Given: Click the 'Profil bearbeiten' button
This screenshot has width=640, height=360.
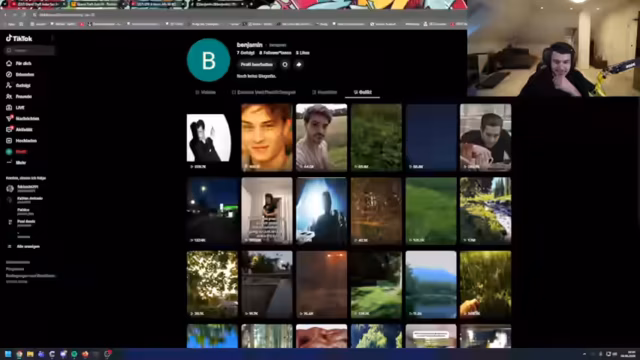Looking at the screenshot, I should pyautogui.click(x=257, y=64).
